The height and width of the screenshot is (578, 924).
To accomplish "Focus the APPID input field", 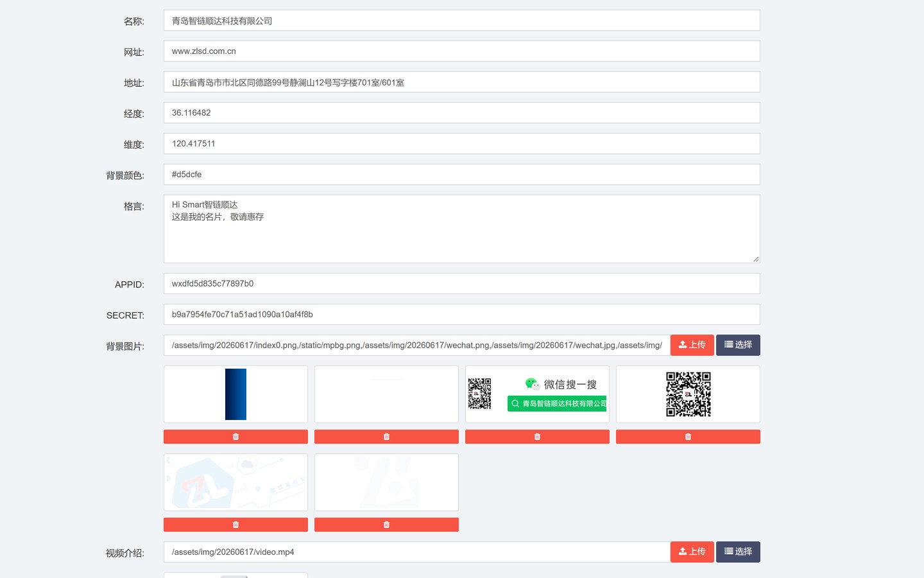I will pos(462,284).
